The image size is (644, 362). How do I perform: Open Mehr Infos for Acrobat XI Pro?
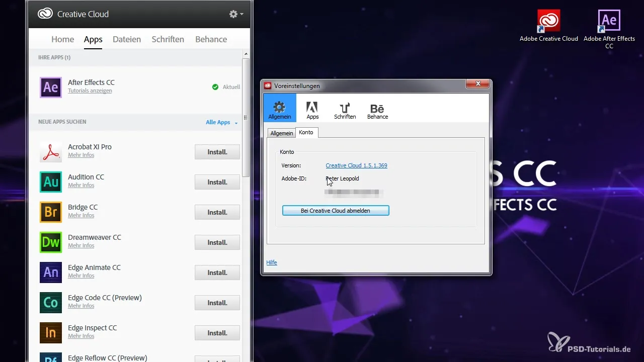[81, 155]
